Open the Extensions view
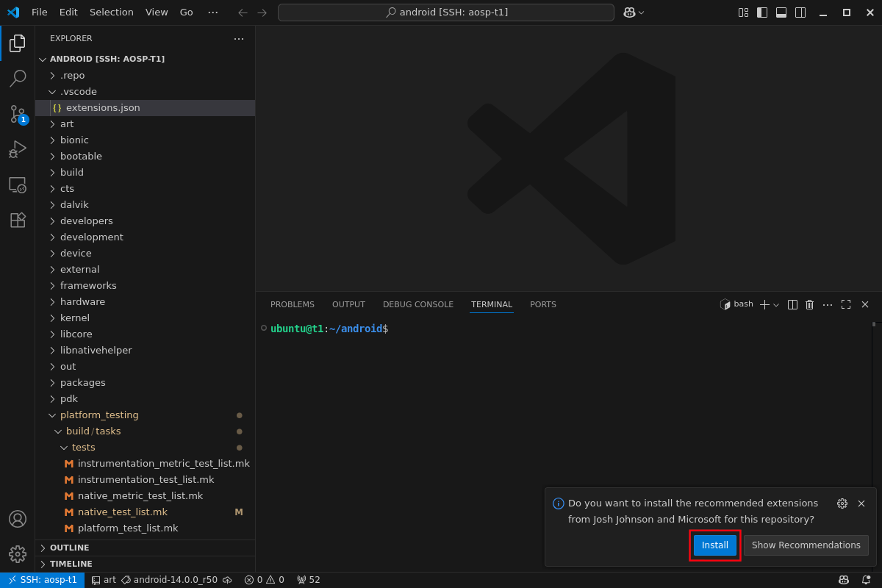Image resolution: width=882 pixels, height=588 pixels. pos(18,220)
